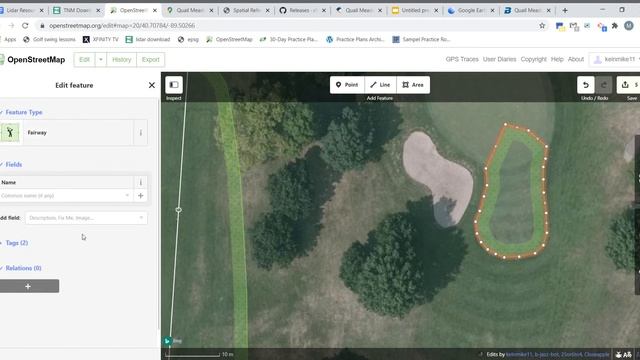Reload the page with refresh icon
The image size is (640, 360).
click(25, 25)
